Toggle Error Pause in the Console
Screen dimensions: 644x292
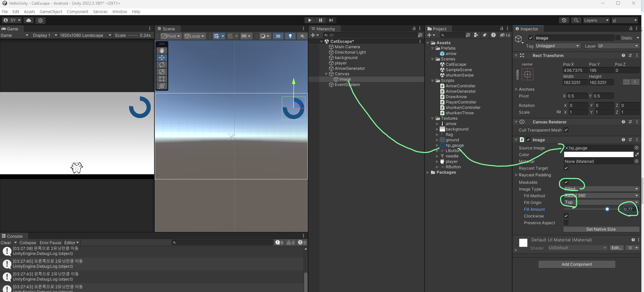coord(51,242)
